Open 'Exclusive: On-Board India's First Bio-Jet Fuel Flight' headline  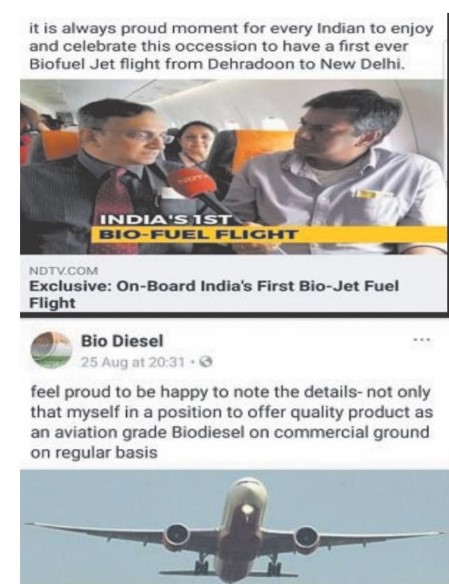tap(214, 294)
